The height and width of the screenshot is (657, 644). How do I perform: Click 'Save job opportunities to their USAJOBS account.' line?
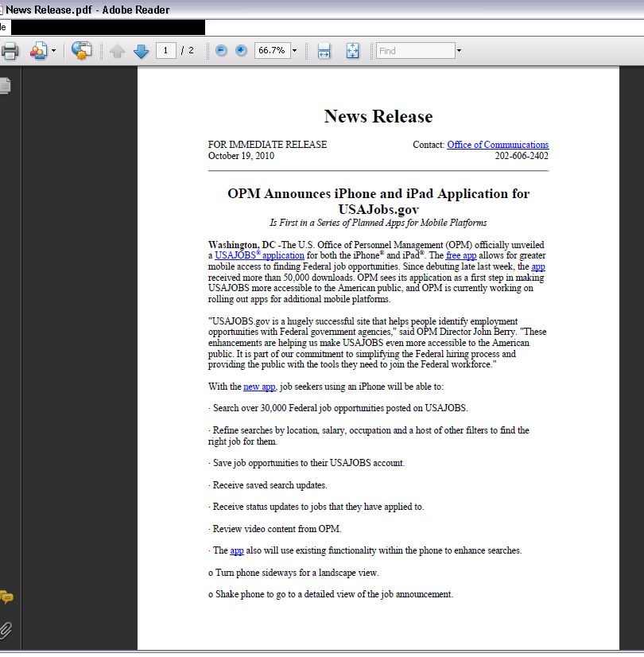(307, 463)
